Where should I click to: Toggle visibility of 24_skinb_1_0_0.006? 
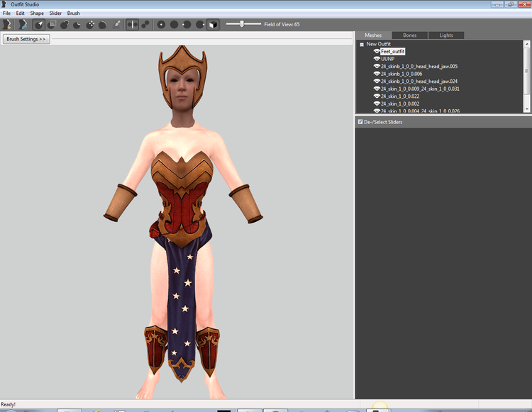click(x=376, y=74)
